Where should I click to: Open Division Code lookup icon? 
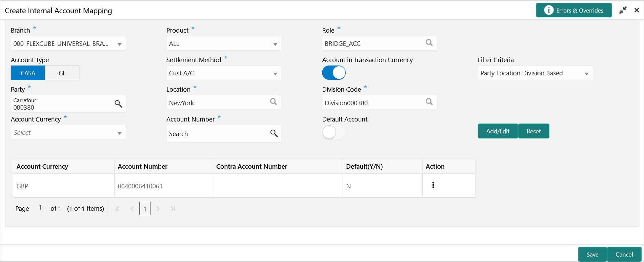click(429, 102)
